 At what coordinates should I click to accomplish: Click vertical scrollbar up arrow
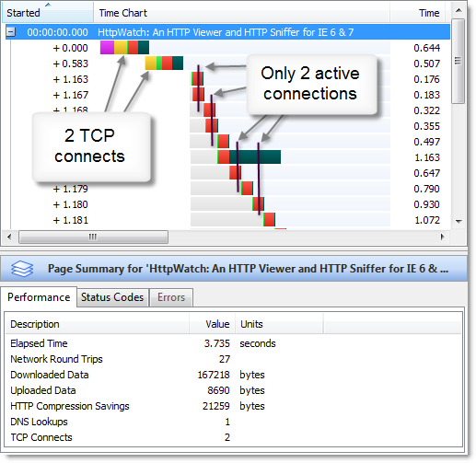tap(459, 10)
